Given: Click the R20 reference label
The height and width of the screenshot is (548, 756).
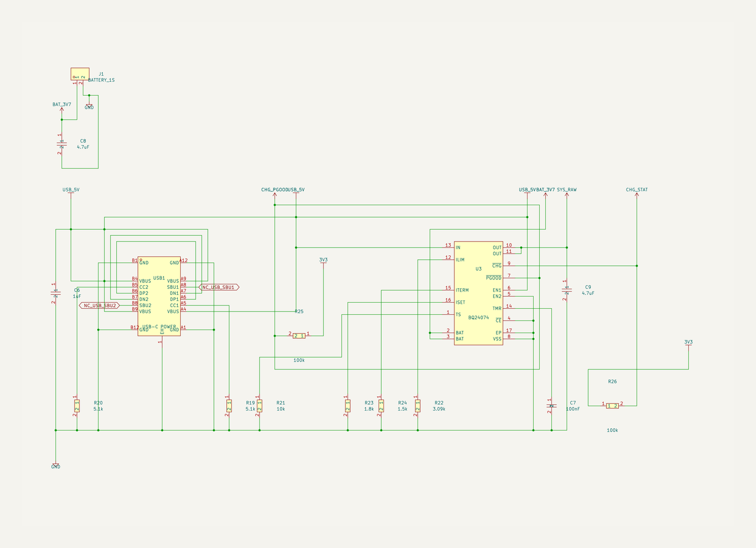Looking at the screenshot, I should 98,403.
